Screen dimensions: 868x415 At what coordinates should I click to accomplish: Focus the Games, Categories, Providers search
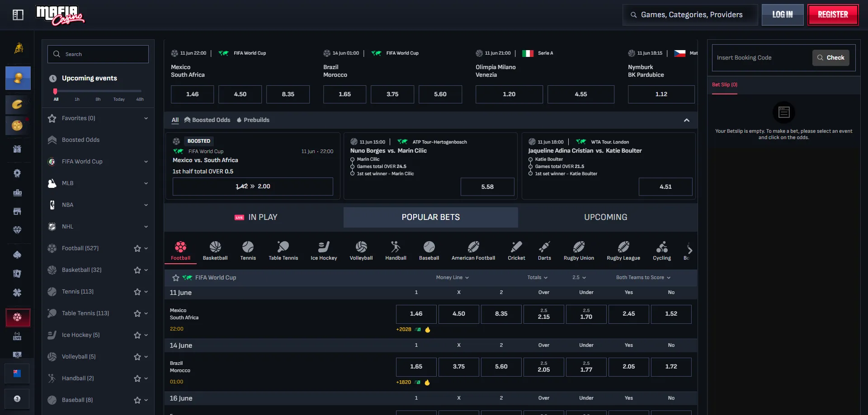[x=690, y=15]
